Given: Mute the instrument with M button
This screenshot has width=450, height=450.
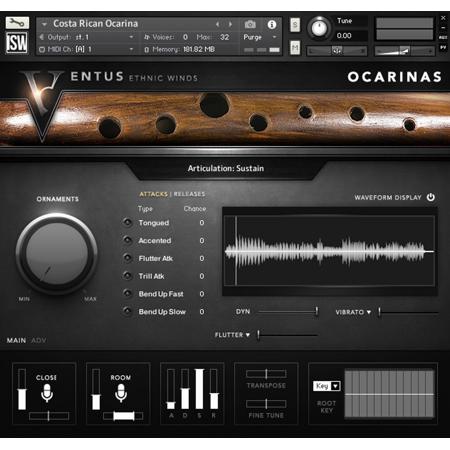Looking at the screenshot, I should pyautogui.click(x=295, y=48).
